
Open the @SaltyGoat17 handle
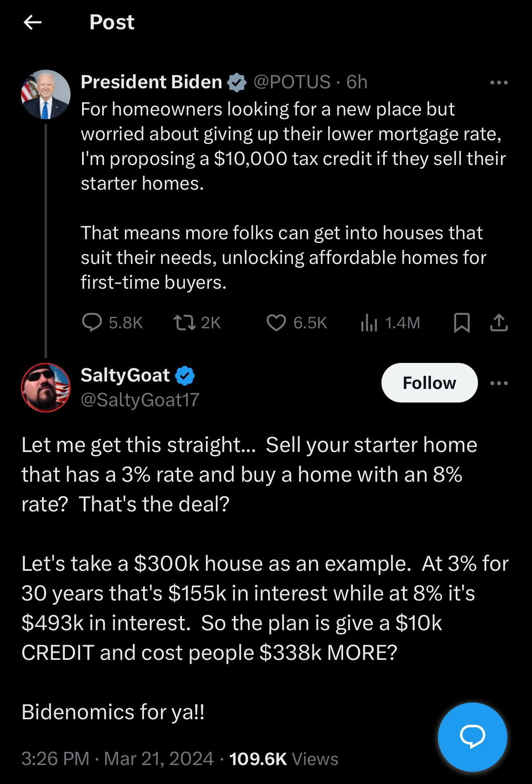coord(140,400)
